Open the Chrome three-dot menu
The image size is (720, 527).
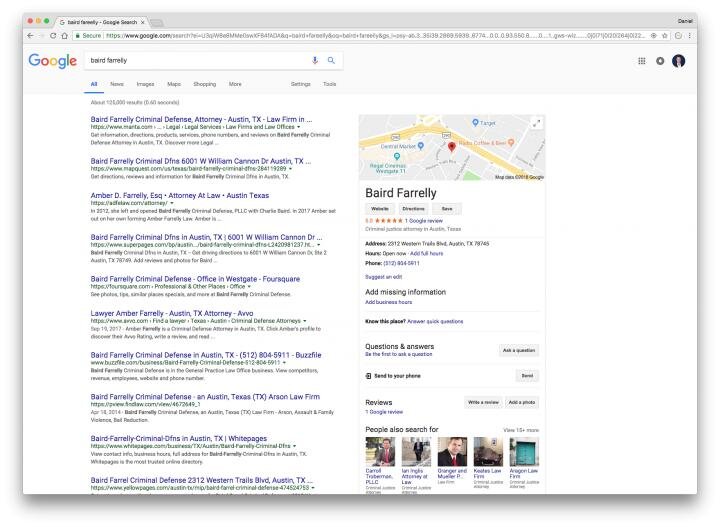point(690,35)
